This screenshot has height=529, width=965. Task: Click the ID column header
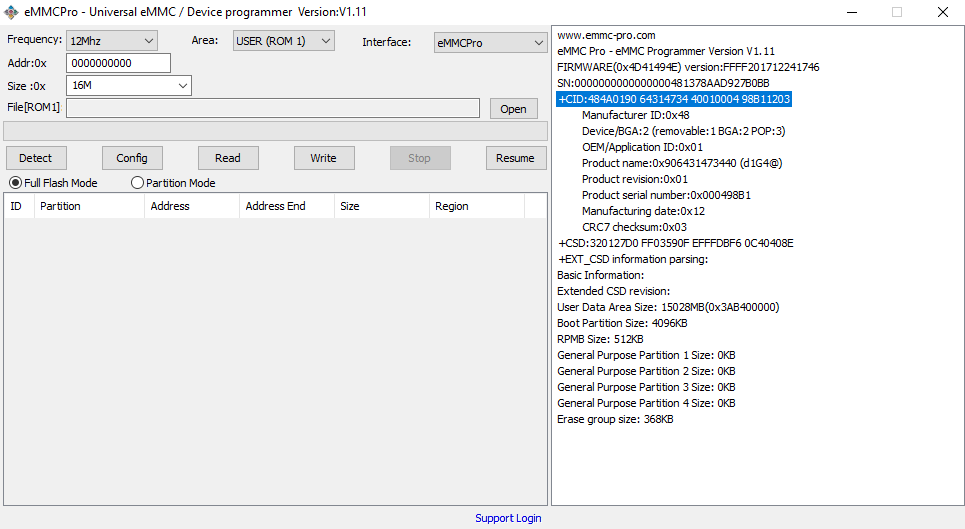click(19, 206)
